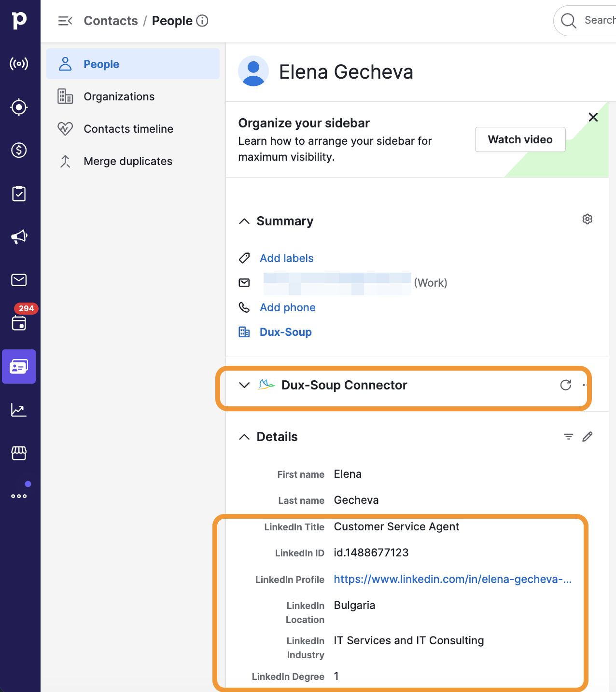Open the Dux-Soup organization link
Screen dimensions: 616x692
[x=286, y=332]
